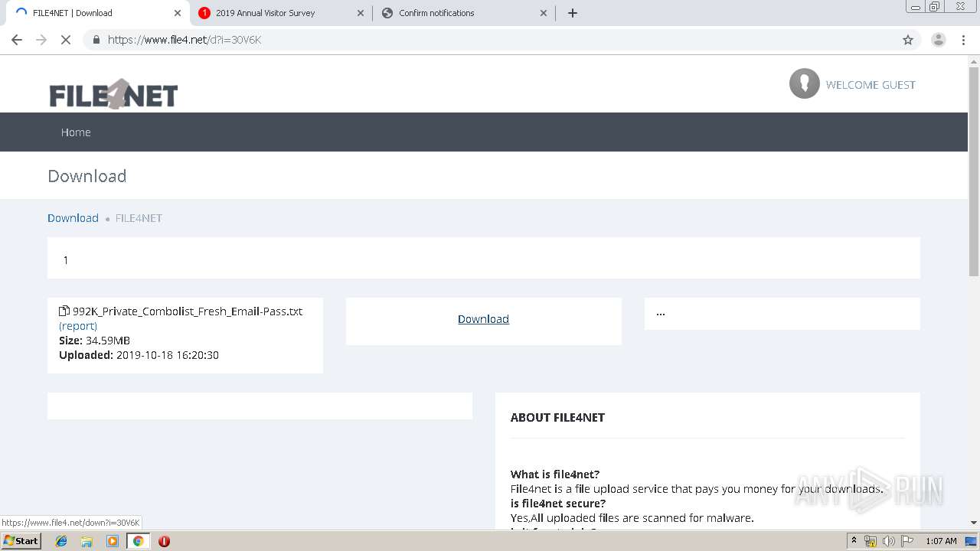
Task: Click the padlock site info icon
Action: pyautogui.click(x=96, y=40)
